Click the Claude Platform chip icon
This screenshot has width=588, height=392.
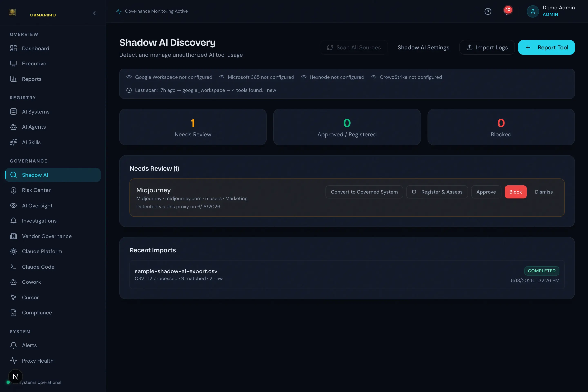click(x=13, y=252)
